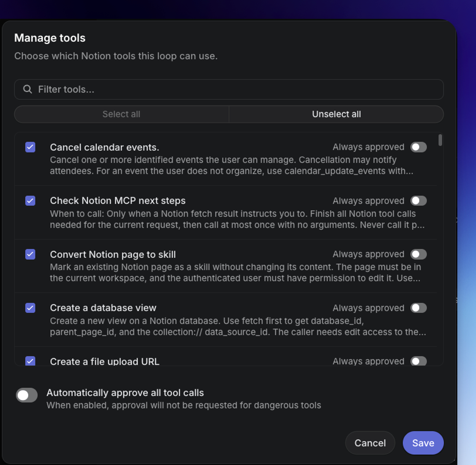Click description starting 'Create a new view on'
The width and height of the screenshot is (476, 465).
238,326
